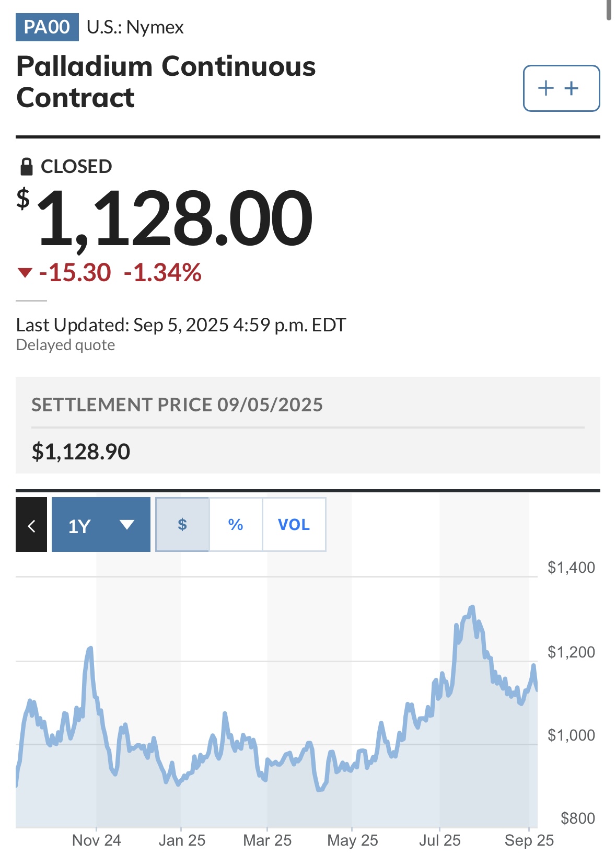Viewport: 616px width, 854px height.
Task: Tap the Nov 24 marker on the timeline axis
Action: point(97,840)
